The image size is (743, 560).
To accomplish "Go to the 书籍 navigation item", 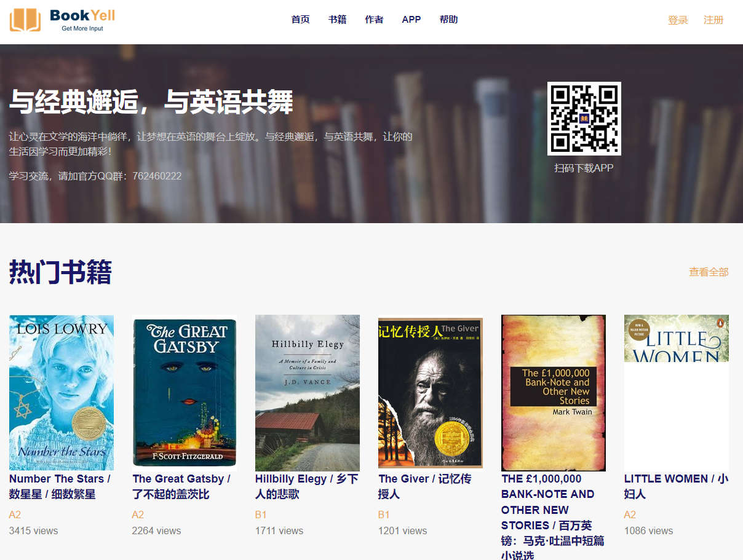I will [x=337, y=20].
